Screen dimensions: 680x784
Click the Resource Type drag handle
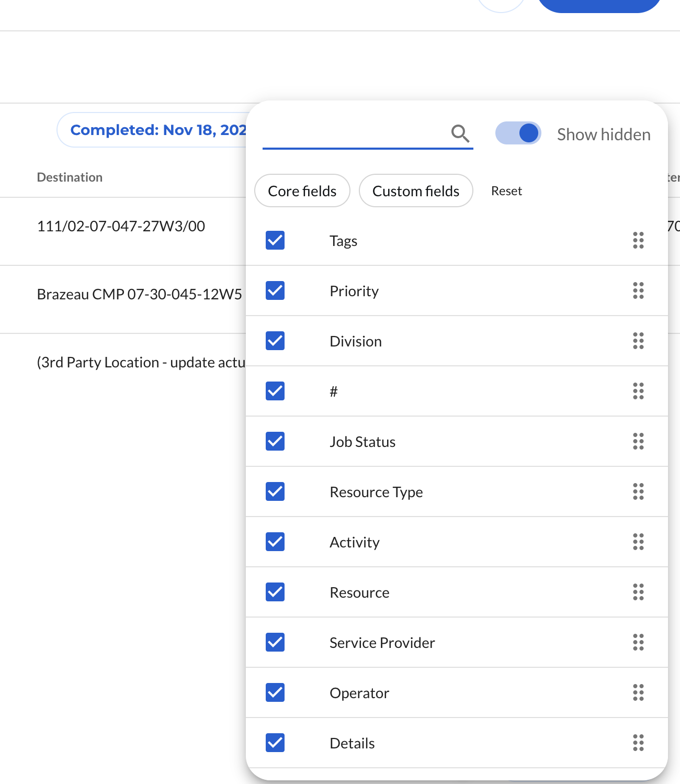click(638, 492)
